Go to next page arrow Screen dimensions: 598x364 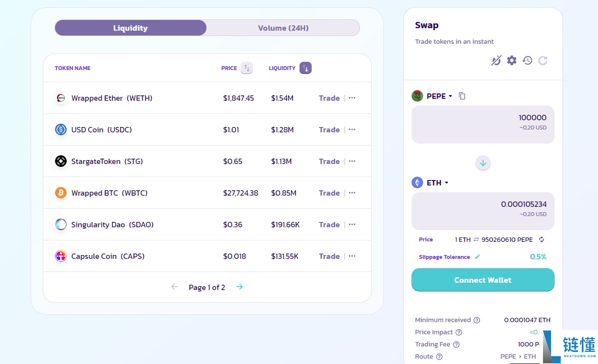click(240, 287)
